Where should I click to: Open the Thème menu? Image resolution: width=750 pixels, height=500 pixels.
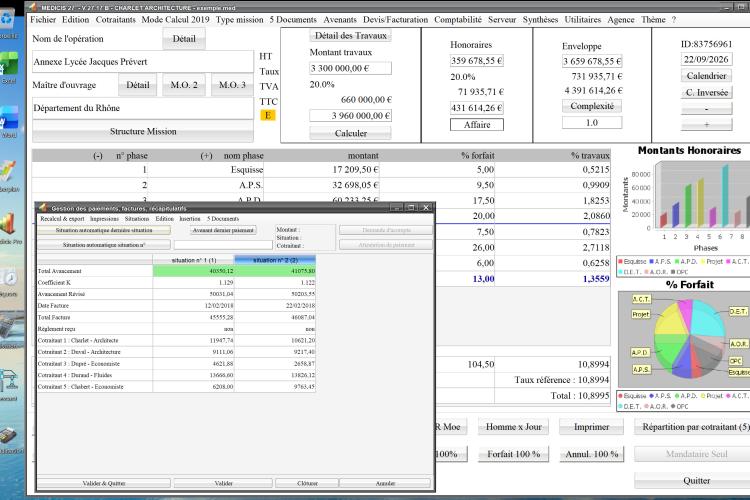click(653, 20)
